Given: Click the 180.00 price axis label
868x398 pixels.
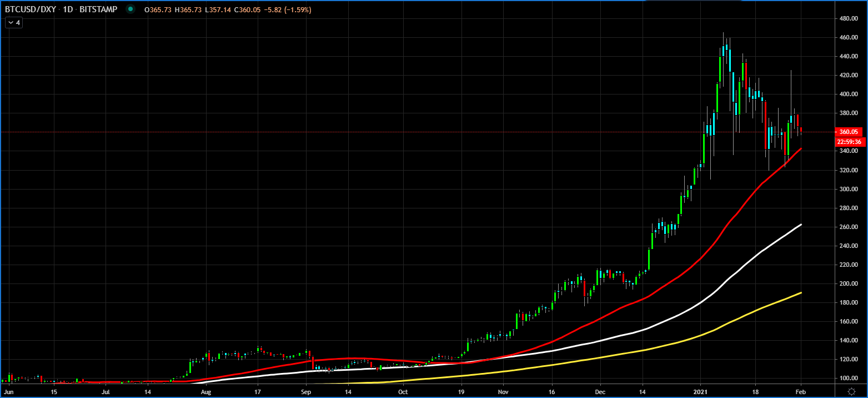Looking at the screenshot, I should 850,302.
